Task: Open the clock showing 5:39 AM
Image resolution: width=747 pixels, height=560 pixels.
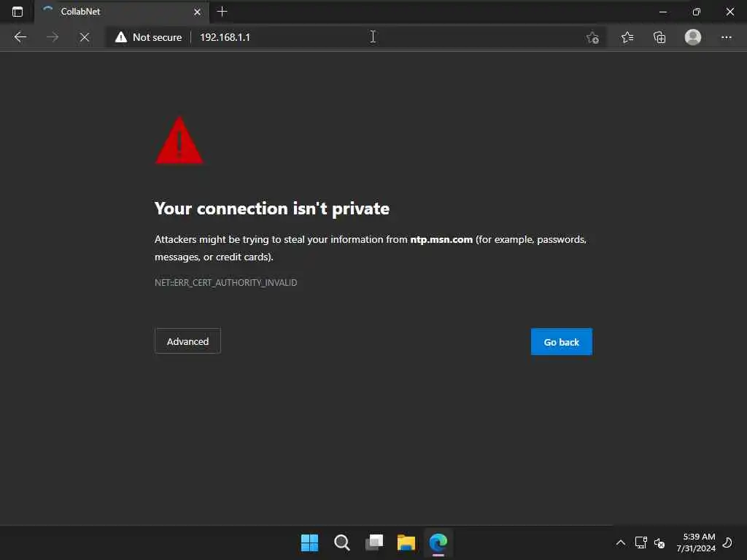Action: tap(696, 542)
